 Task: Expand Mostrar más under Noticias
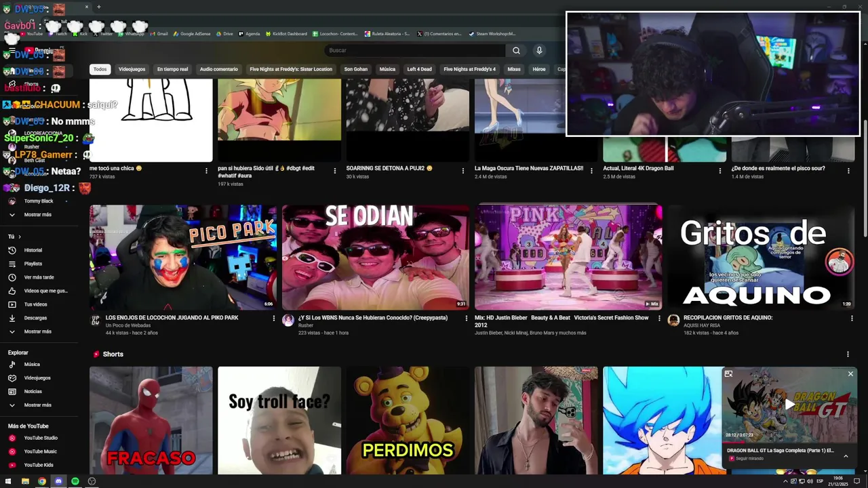click(x=37, y=405)
